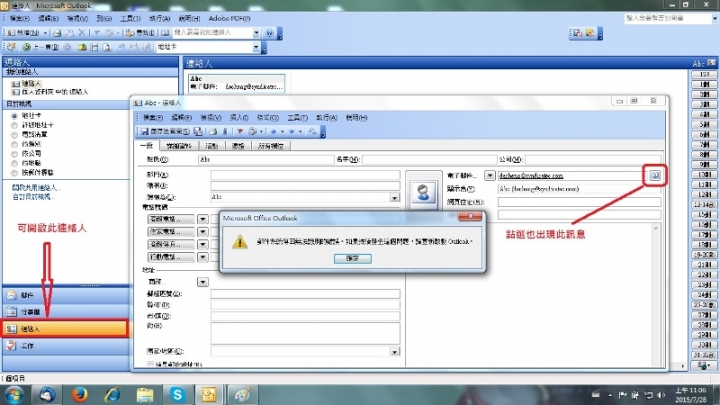Open the New item dropdown arrow in main toolbar

click(45, 33)
